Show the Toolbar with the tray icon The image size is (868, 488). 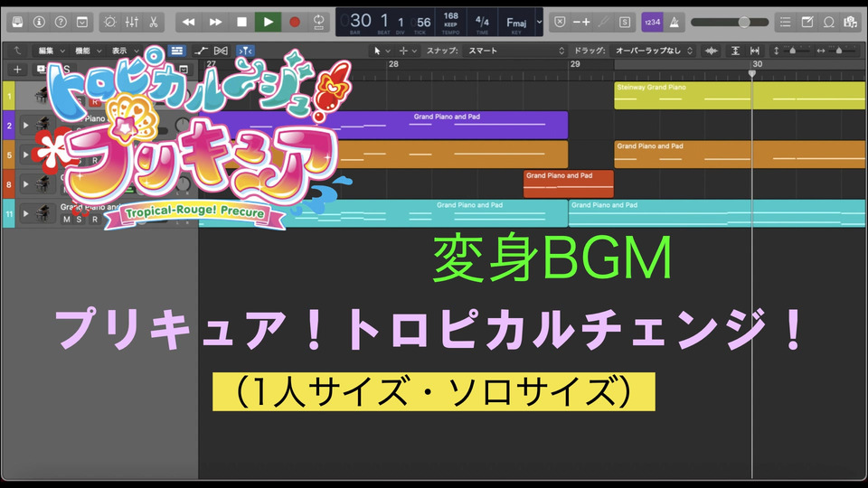pos(82,22)
